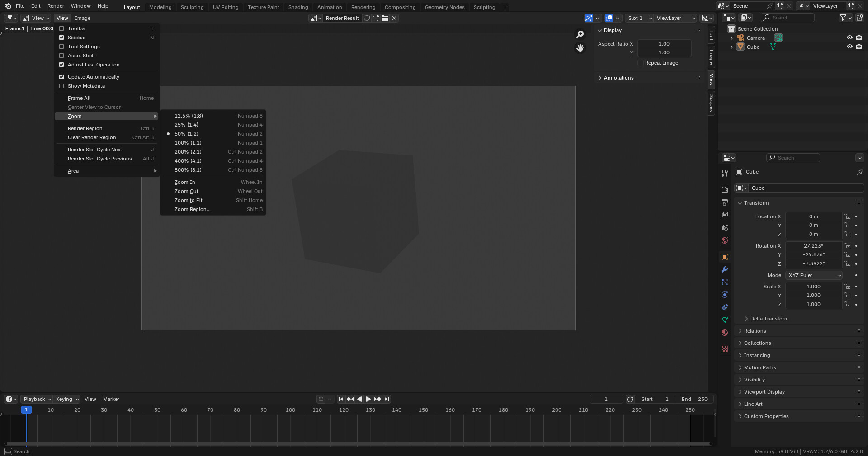
Task: Open the Render properties tab icon
Action: click(725, 189)
